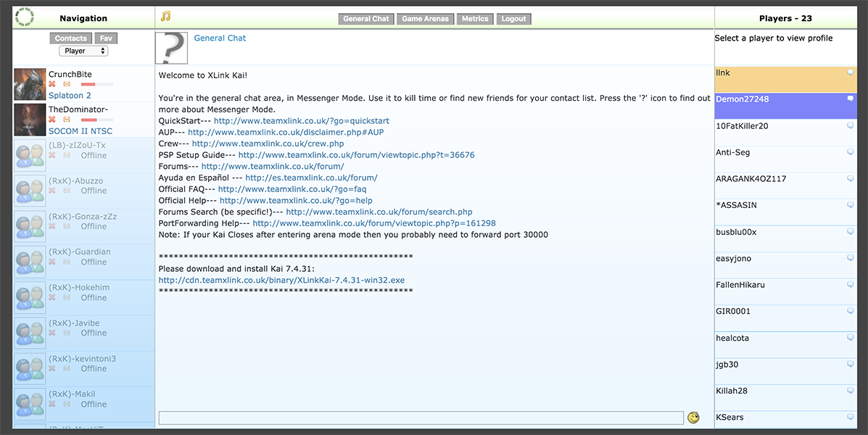Click the envelope icon for (RxK)-Makil
868x435 pixels.
[x=67, y=404]
